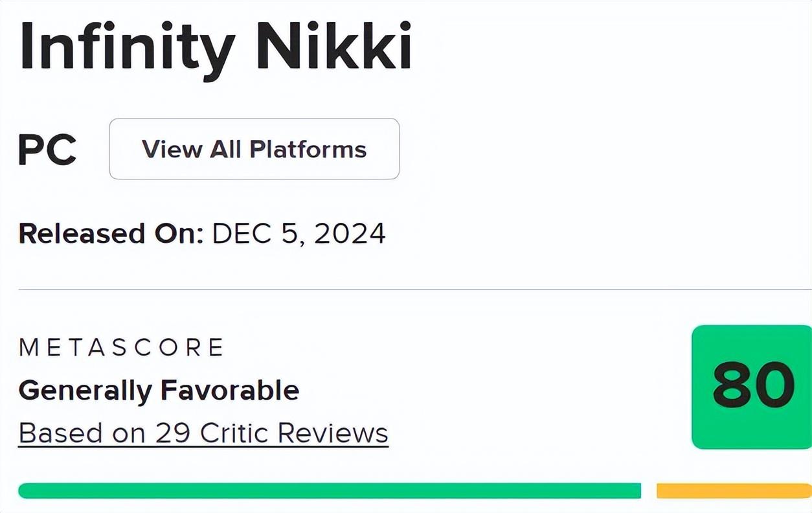Viewport: 812px width, 513px height.
Task: Click the green 80 Metascore badge
Action: (752, 387)
